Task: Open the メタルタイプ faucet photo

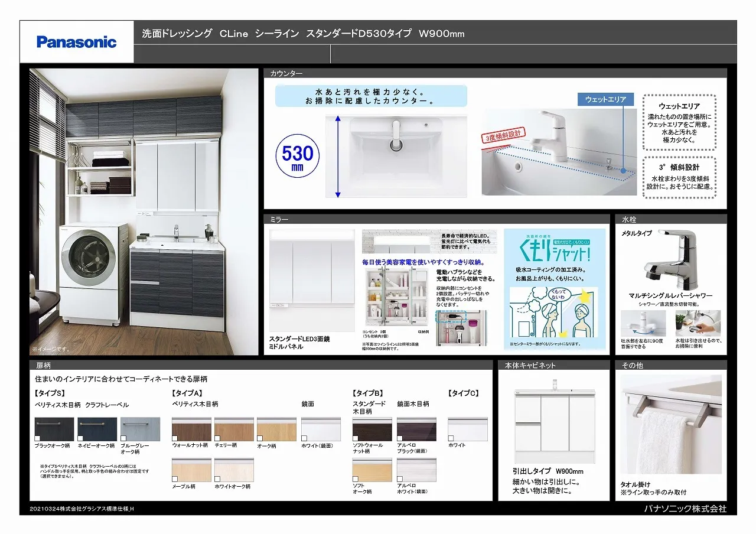Action: point(671,259)
